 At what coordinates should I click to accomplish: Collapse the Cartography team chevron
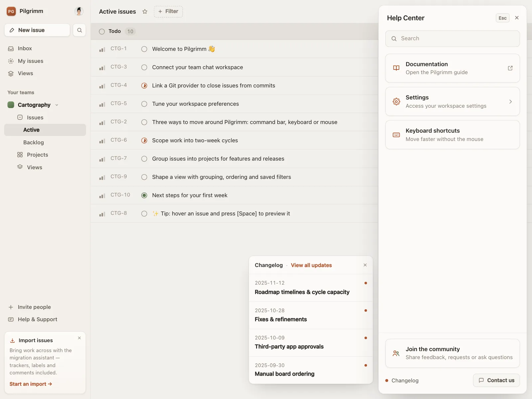(x=57, y=105)
